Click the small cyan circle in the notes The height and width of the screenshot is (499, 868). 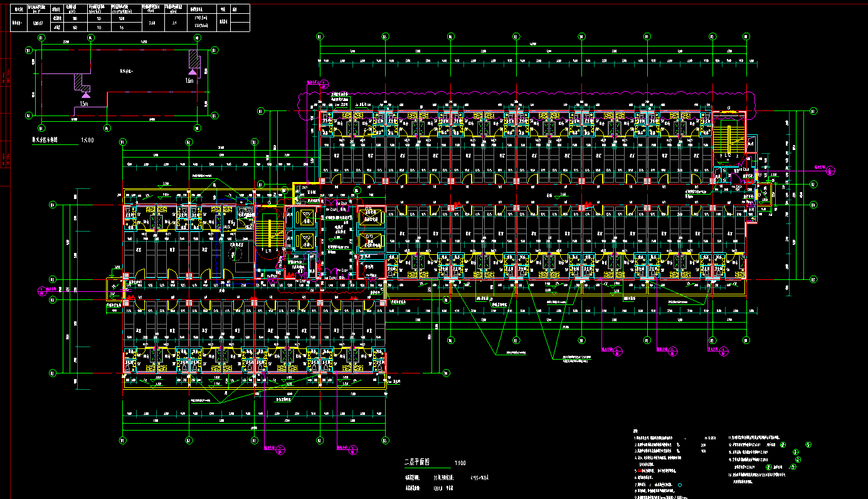pos(679,485)
